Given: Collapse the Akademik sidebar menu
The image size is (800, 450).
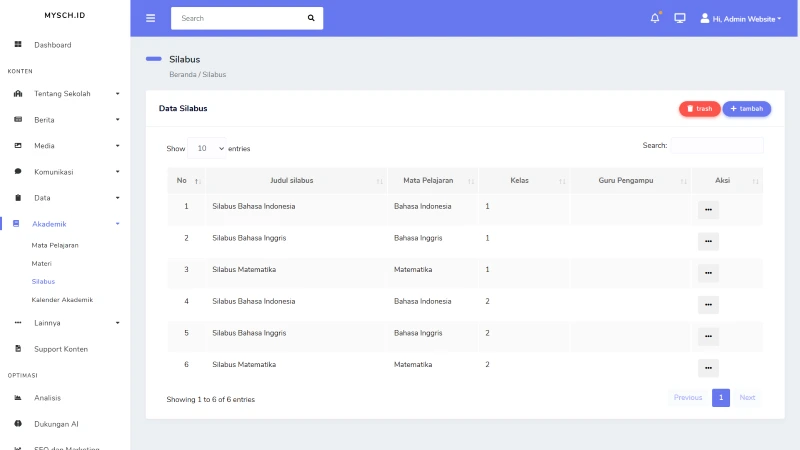Looking at the screenshot, I should (50, 224).
